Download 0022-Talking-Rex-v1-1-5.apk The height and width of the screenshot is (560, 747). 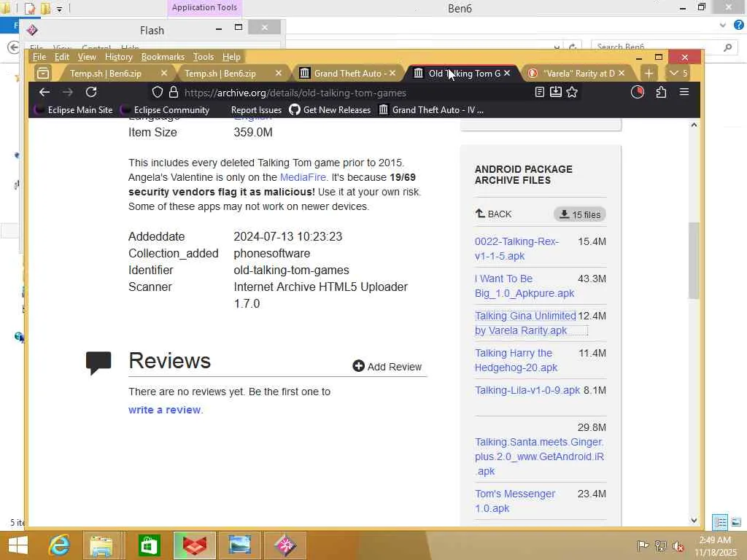516,249
